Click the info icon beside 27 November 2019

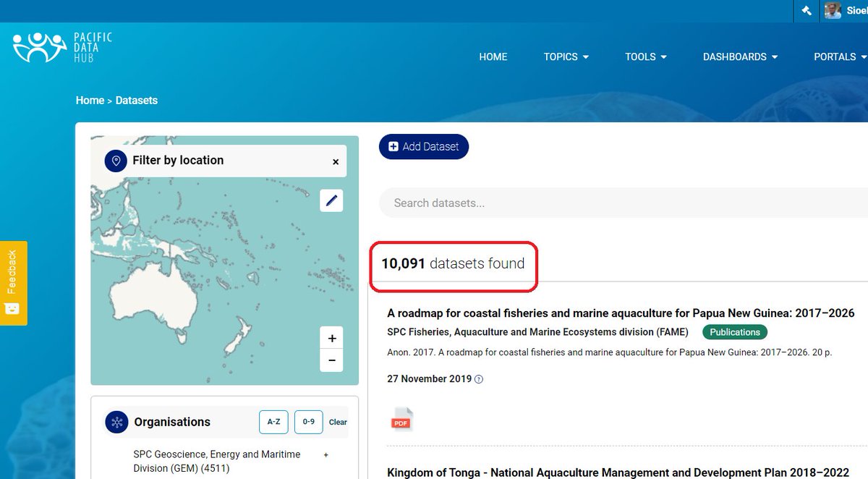point(479,379)
